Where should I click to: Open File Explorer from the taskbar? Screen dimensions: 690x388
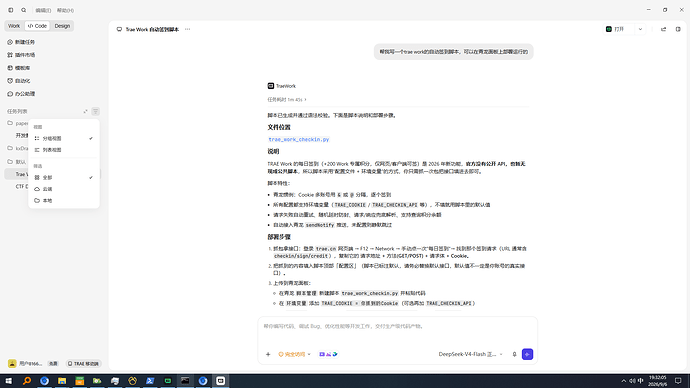[62, 381]
